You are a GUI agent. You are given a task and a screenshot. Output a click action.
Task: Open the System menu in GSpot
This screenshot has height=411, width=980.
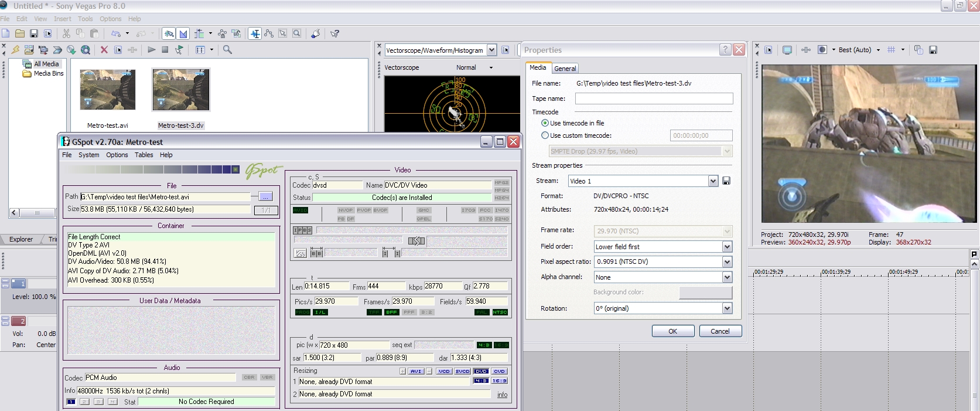coord(89,155)
